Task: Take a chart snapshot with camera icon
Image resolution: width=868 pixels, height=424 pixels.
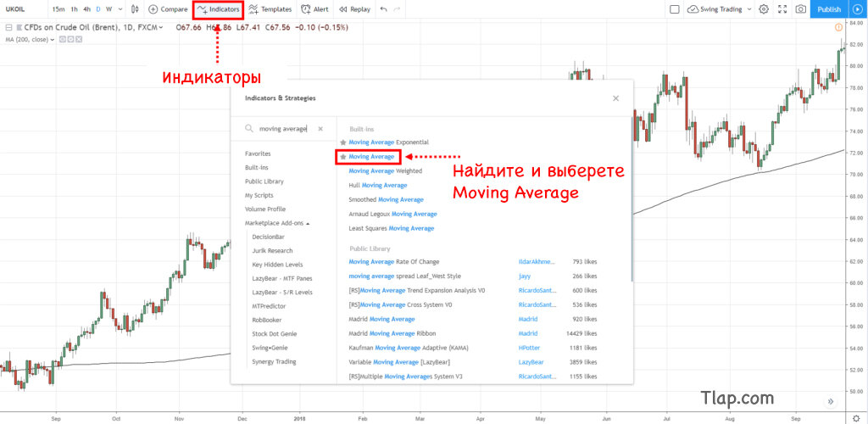Action: [x=800, y=8]
